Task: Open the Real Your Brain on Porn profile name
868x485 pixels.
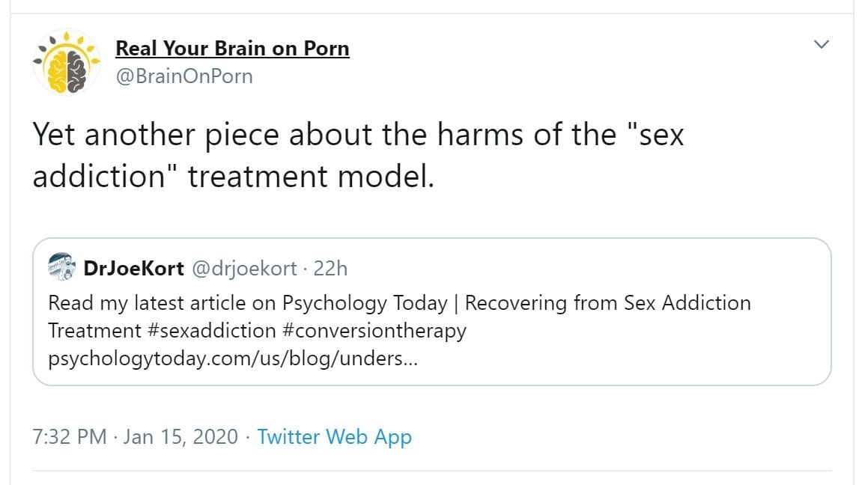Action: (x=232, y=49)
